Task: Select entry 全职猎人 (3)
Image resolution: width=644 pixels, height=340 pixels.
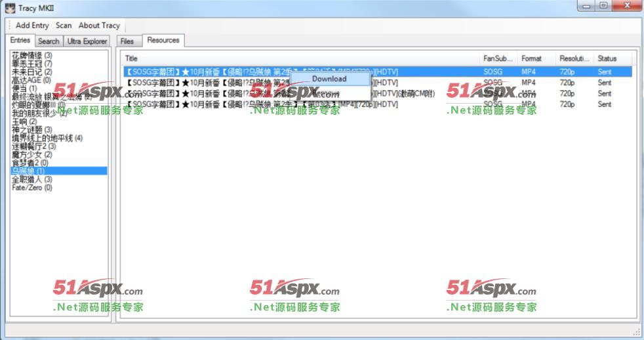Action: click(x=32, y=179)
